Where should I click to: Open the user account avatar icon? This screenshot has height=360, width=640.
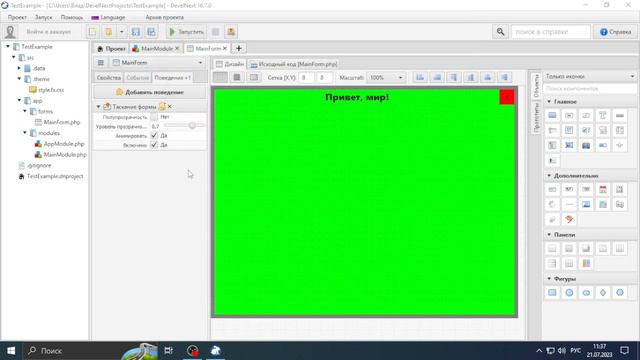[x=10, y=32]
